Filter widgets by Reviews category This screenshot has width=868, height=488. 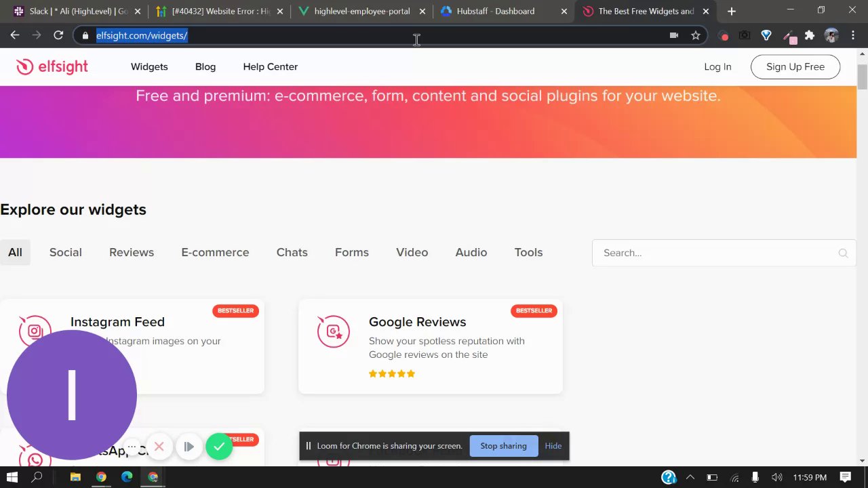(132, 252)
